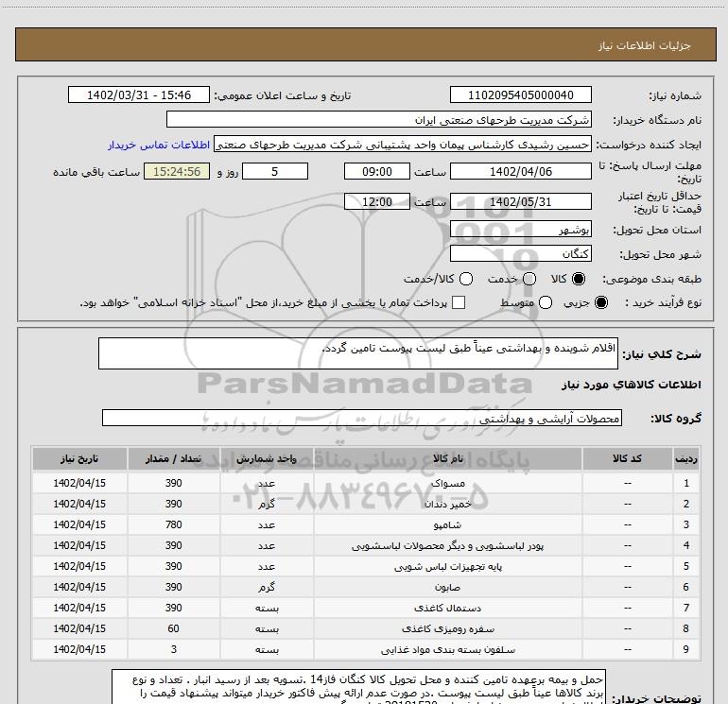Toggle the Islamic treasury payment checkbox
This screenshot has width=728, height=704.
pos(459,302)
